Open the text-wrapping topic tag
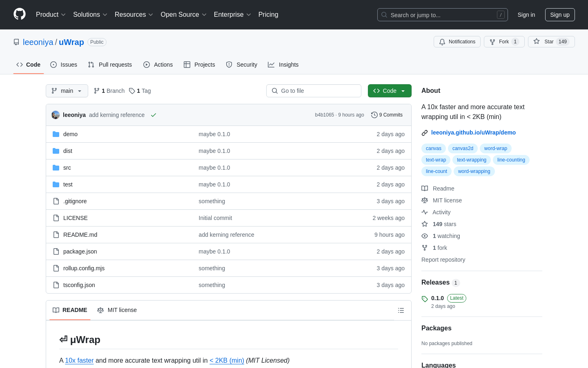 coord(472,160)
